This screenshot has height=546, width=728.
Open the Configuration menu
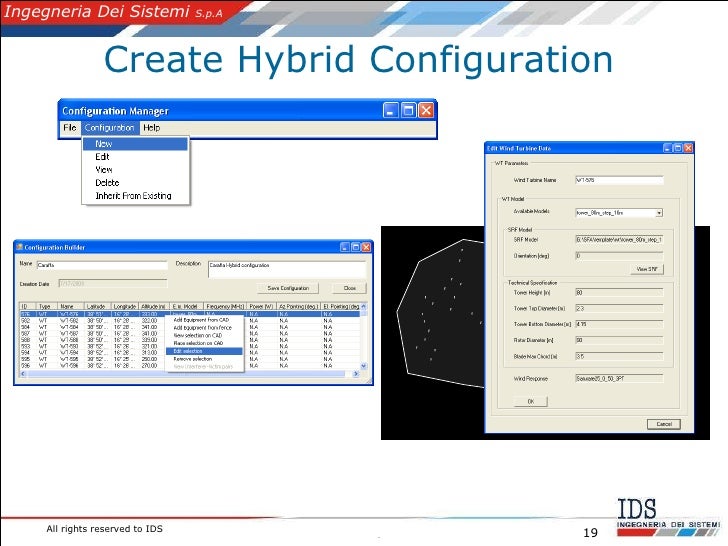110,128
